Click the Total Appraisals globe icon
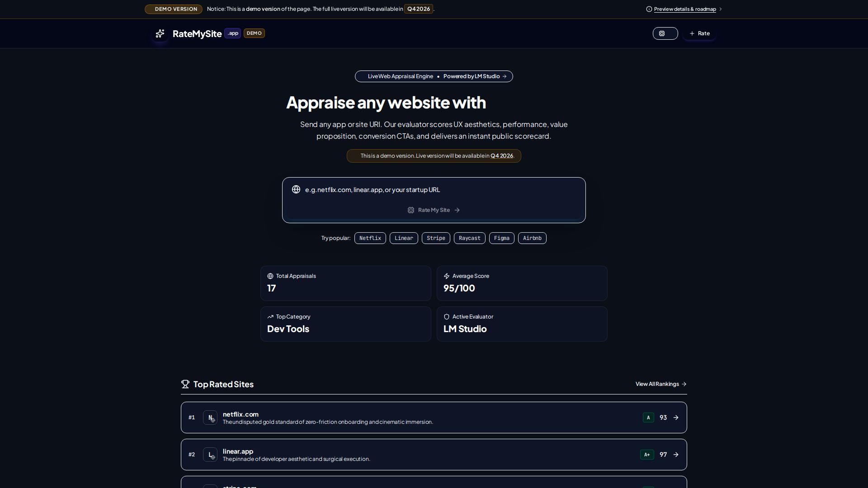The image size is (868, 488). pos(270,276)
